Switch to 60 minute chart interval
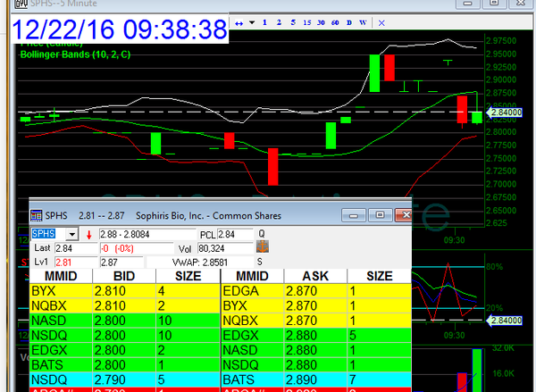Viewport: 536px width, 392px height. coord(335,21)
